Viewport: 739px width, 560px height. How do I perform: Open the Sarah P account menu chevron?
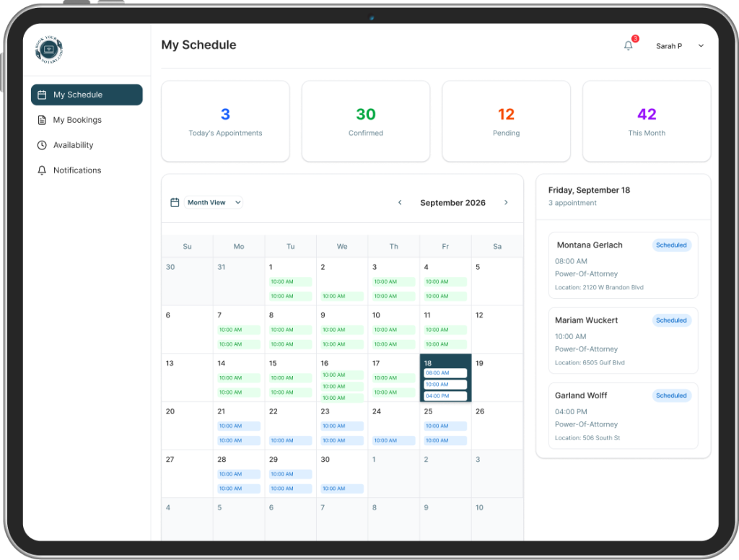(701, 45)
